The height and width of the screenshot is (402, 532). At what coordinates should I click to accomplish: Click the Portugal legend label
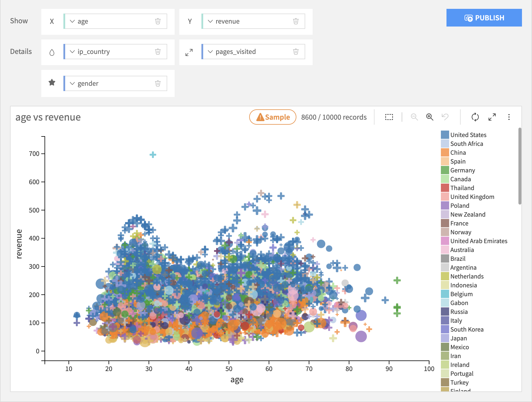click(x=462, y=374)
